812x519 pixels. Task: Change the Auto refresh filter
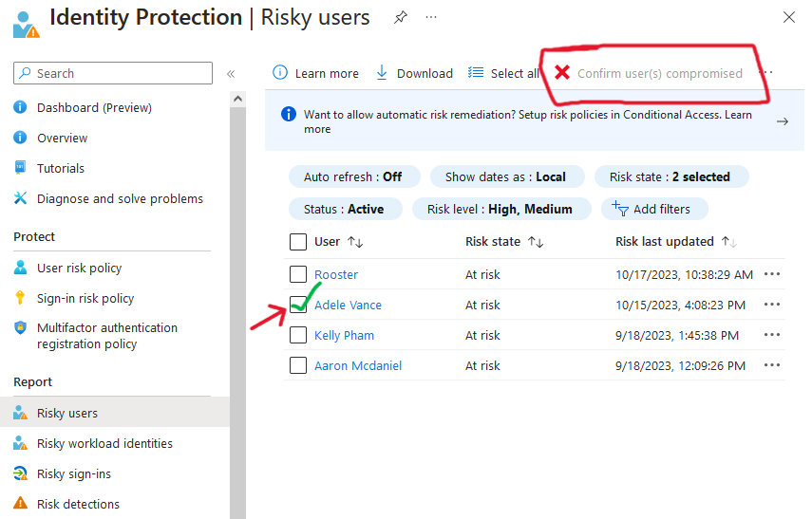click(354, 177)
